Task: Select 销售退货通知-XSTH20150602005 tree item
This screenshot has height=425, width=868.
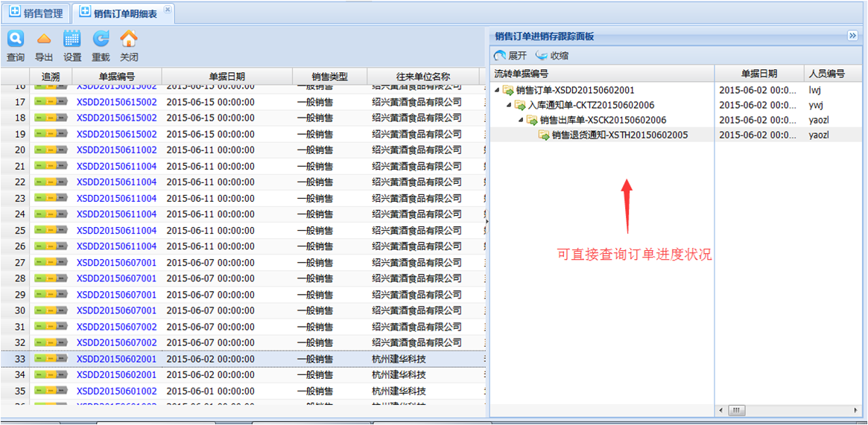Action: click(x=620, y=135)
